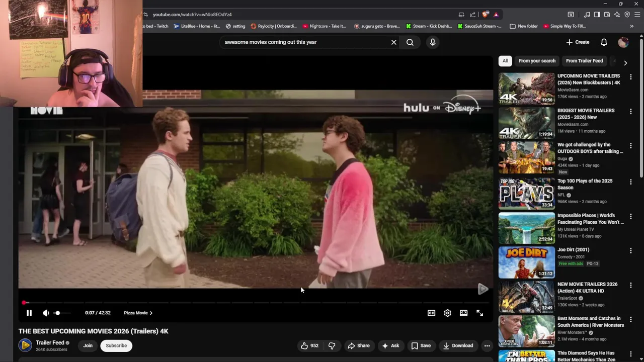Open options for OUTDOOR BOYS challenge video
This screenshot has height=362, width=644.
630,146
